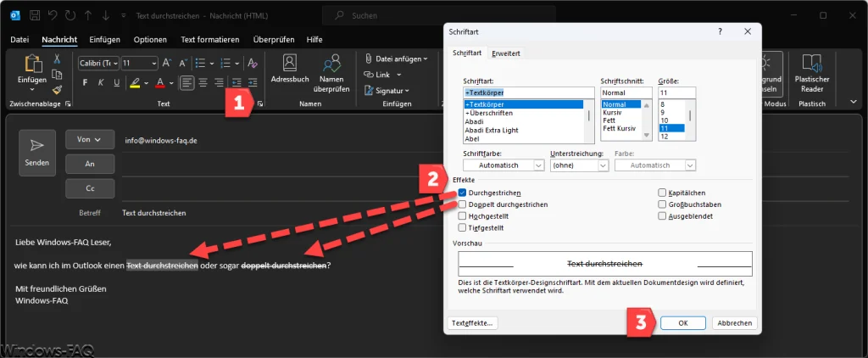
Task: Go to next item with down arrow
Action: pyautogui.click(x=106, y=15)
